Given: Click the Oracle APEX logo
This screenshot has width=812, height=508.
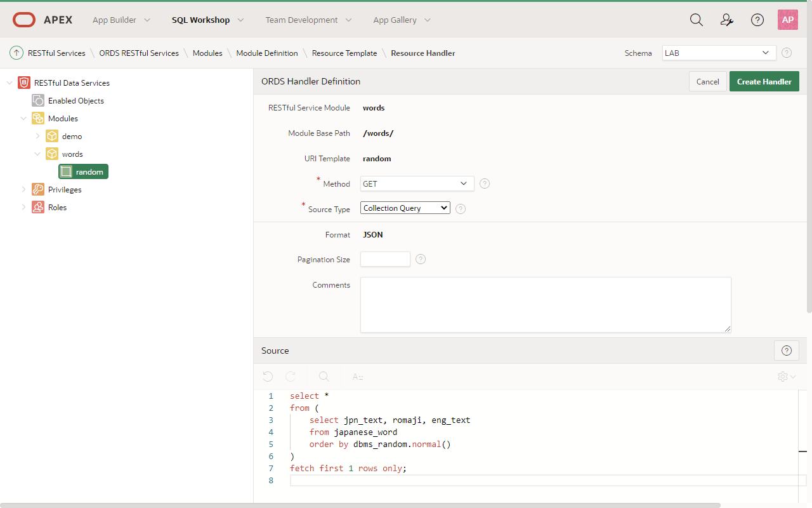Looking at the screenshot, I should [43, 20].
